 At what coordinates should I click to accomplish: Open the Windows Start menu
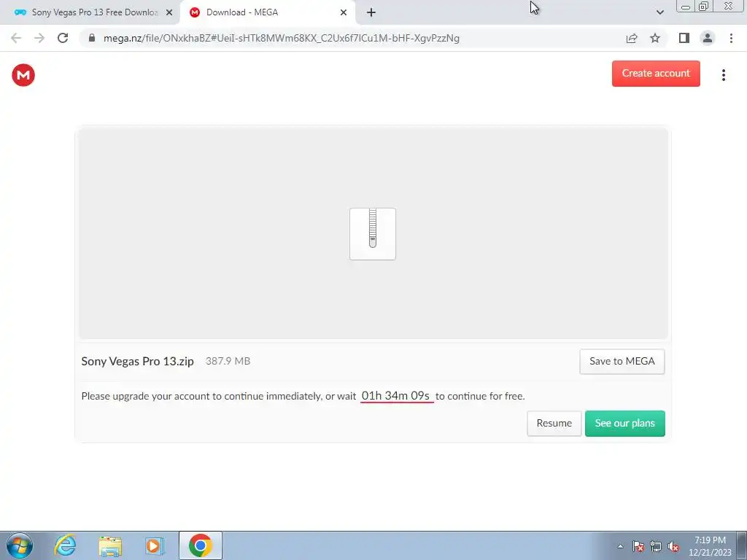click(20, 545)
